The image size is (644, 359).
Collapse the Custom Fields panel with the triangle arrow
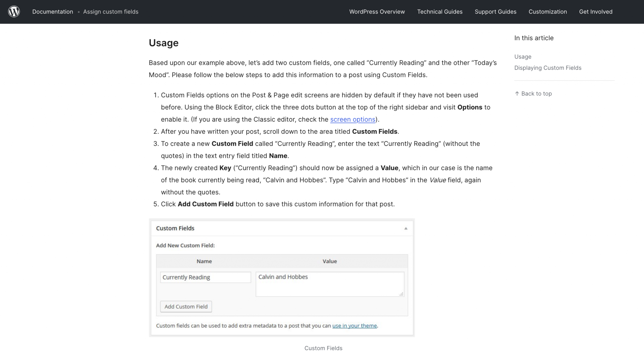[406, 228]
